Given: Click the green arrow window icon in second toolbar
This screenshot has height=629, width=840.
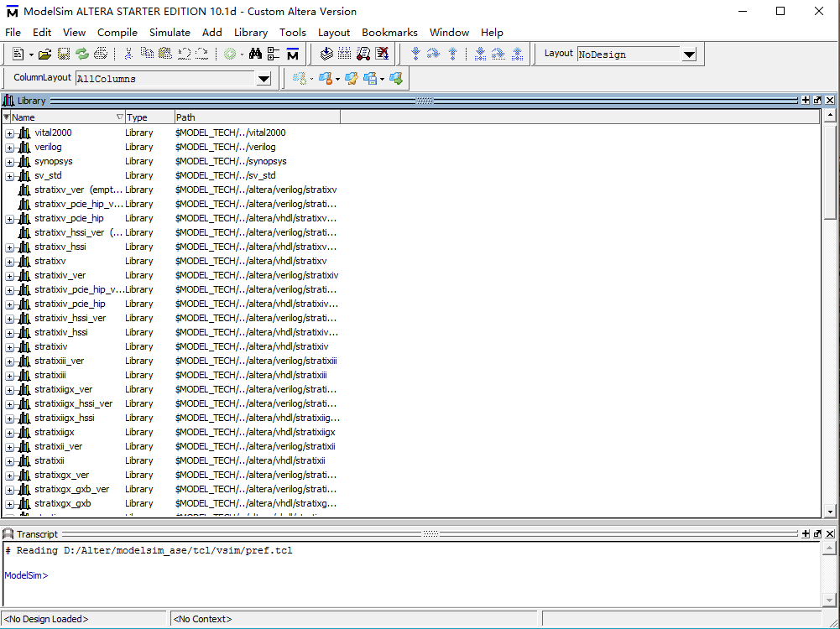Looking at the screenshot, I should [396, 79].
